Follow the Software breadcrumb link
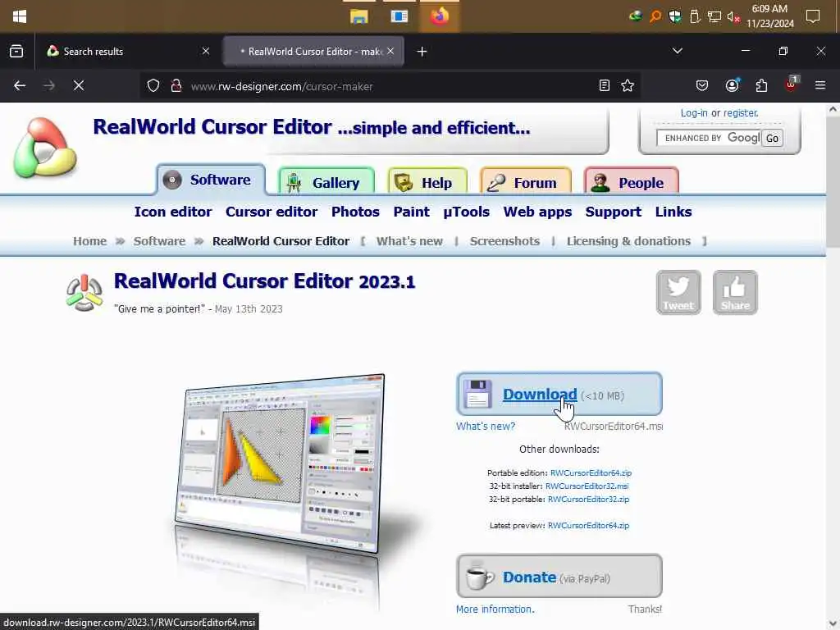The width and height of the screenshot is (840, 630). (x=159, y=241)
